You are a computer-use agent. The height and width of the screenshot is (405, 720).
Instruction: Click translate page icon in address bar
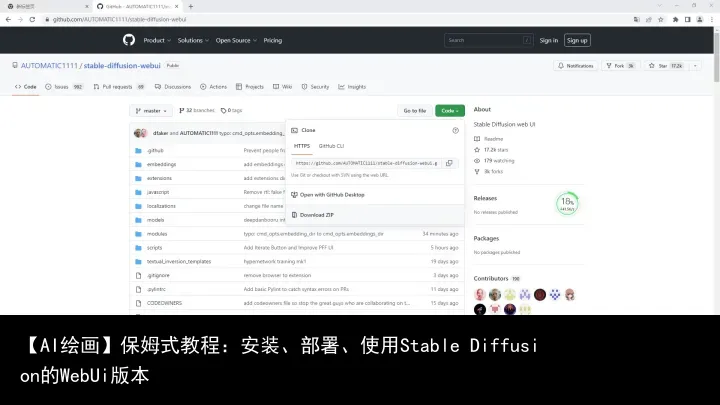click(x=636, y=19)
